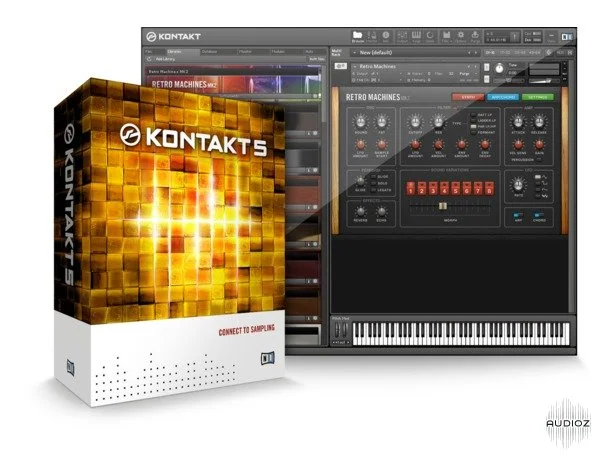Image resolution: width=600 pixels, height=458 pixels.
Task: Open the instrument Output dropdown
Action: tap(377, 73)
